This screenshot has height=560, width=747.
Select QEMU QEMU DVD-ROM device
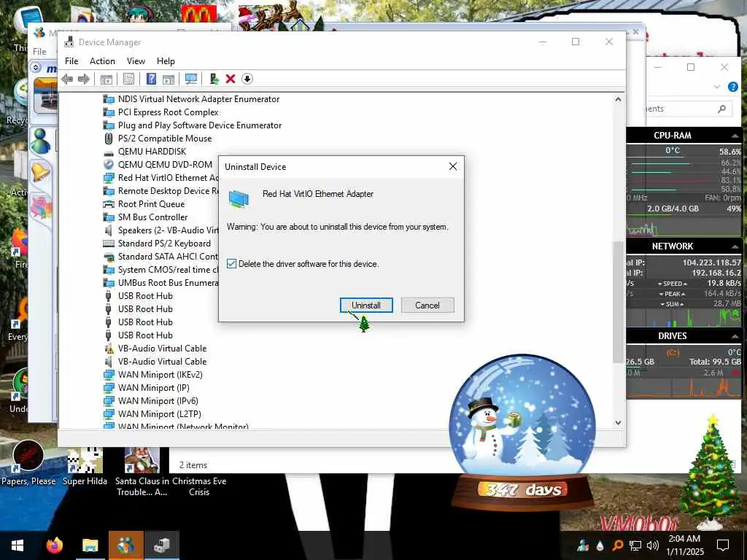165,165
